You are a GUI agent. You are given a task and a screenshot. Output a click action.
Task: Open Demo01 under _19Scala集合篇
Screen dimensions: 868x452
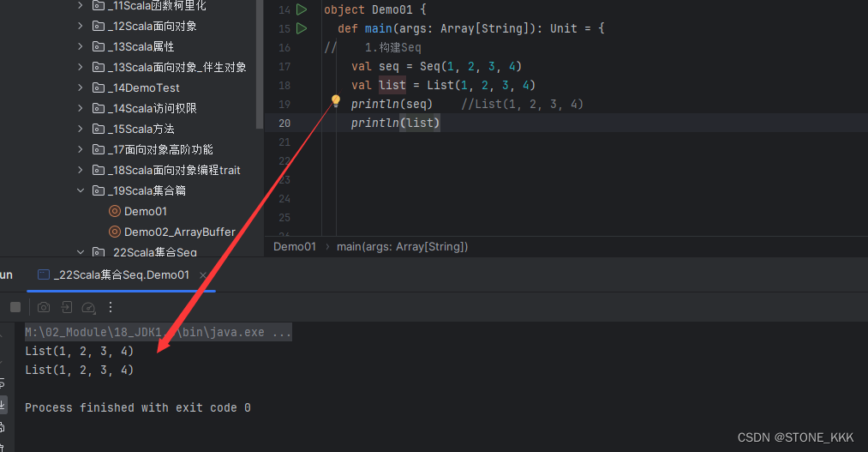tap(138, 211)
